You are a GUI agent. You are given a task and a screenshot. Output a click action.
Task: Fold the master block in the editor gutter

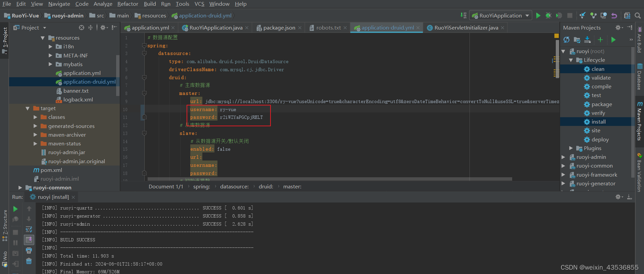point(144,93)
